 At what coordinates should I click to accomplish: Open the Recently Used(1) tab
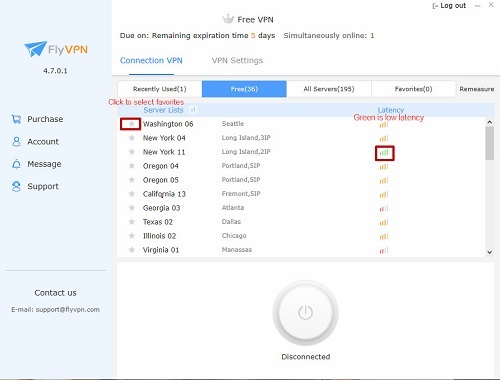point(160,89)
